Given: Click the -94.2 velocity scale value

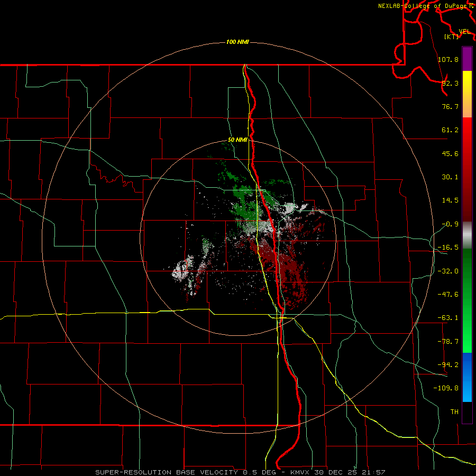Looking at the screenshot, I should click(x=448, y=364).
